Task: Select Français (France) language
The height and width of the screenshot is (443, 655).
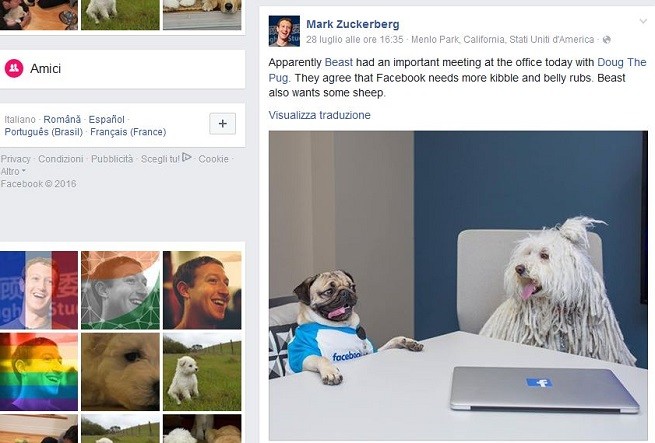Action: point(128,132)
